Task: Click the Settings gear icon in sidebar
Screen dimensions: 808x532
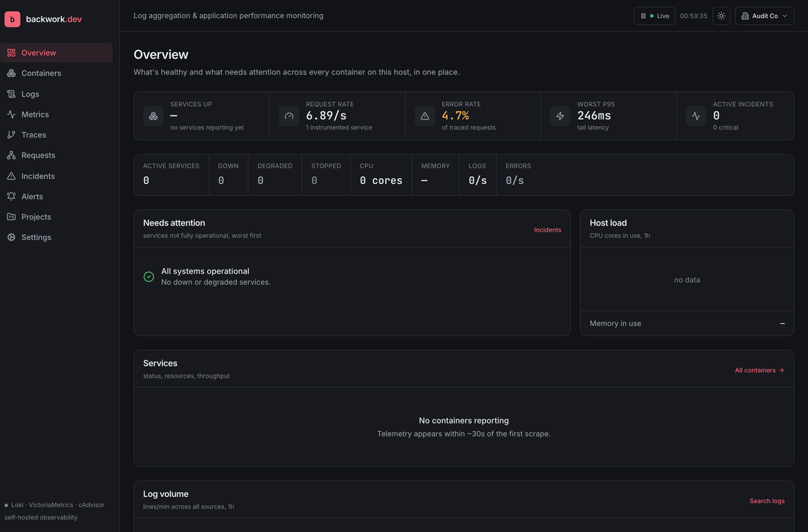Action: pyautogui.click(x=11, y=237)
